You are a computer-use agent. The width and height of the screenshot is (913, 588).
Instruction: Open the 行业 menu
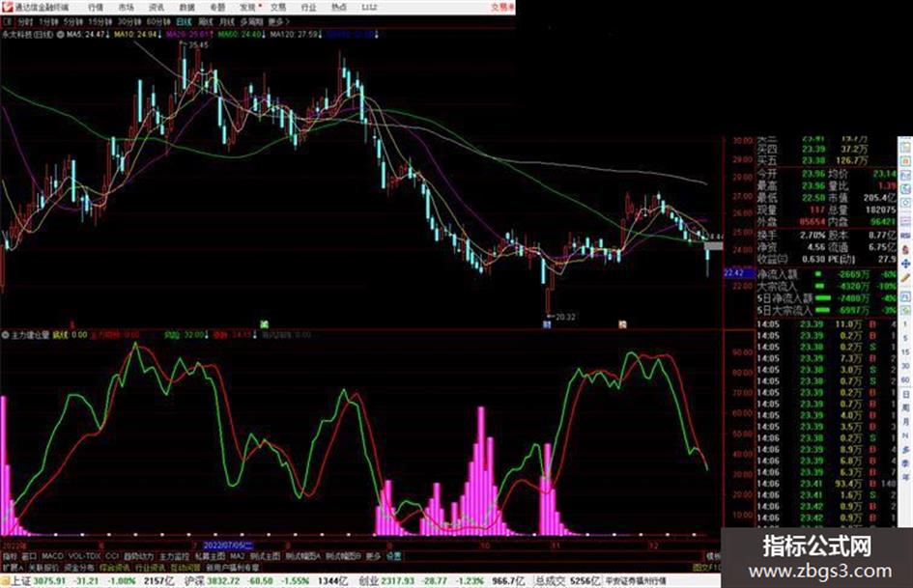308,8
